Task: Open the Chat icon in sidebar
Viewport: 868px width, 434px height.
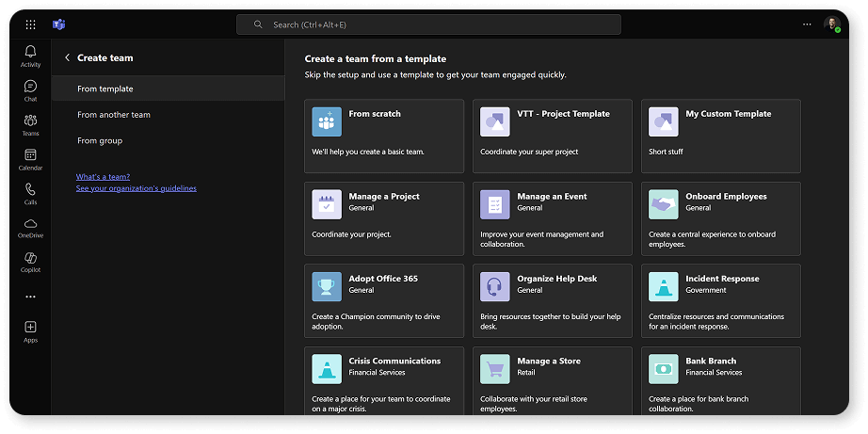Action: click(30, 86)
